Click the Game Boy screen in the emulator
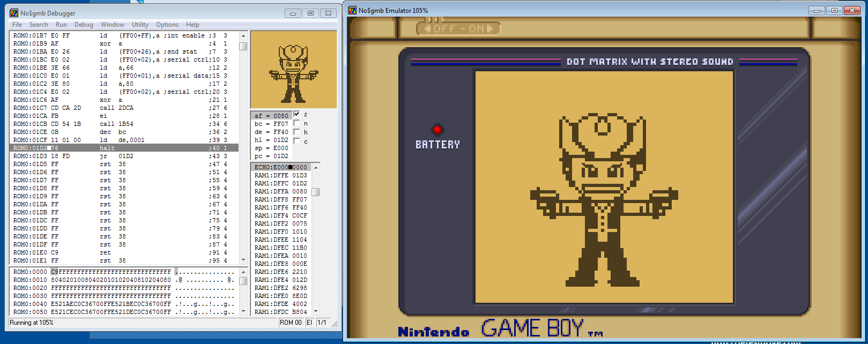 point(604,187)
